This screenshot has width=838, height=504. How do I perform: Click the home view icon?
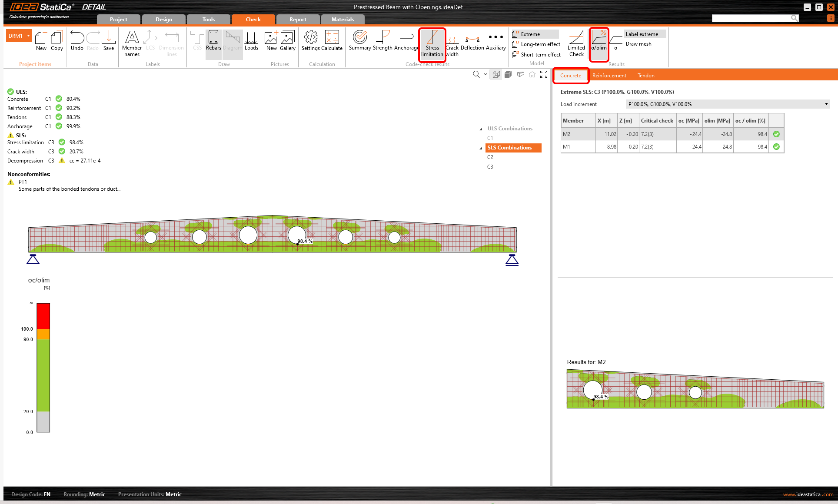coord(532,75)
